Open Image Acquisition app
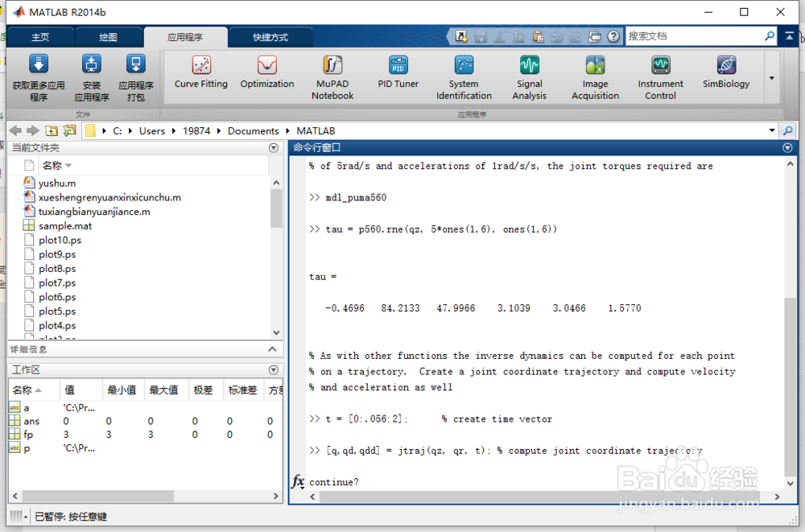Screen dimensions: 805x532 [x=595, y=77]
